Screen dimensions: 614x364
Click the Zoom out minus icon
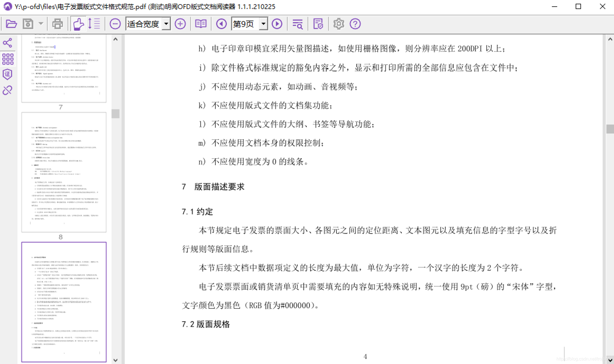tap(115, 24)
